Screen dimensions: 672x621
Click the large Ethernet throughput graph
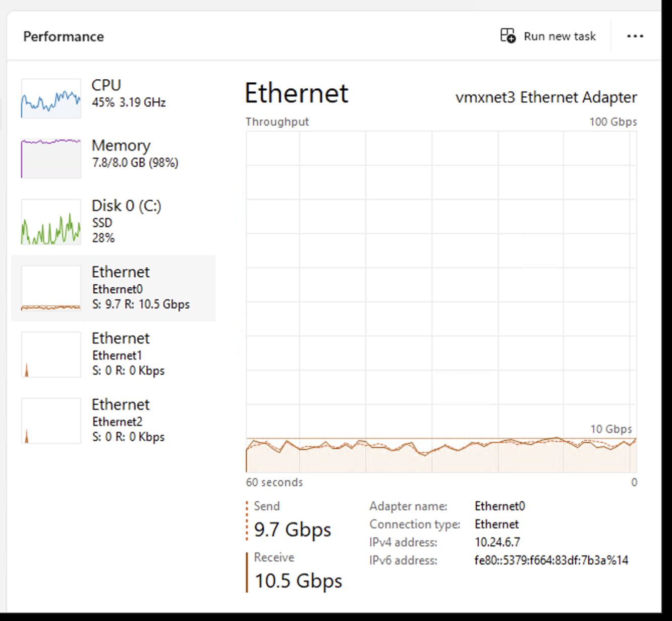pos(441,302)
